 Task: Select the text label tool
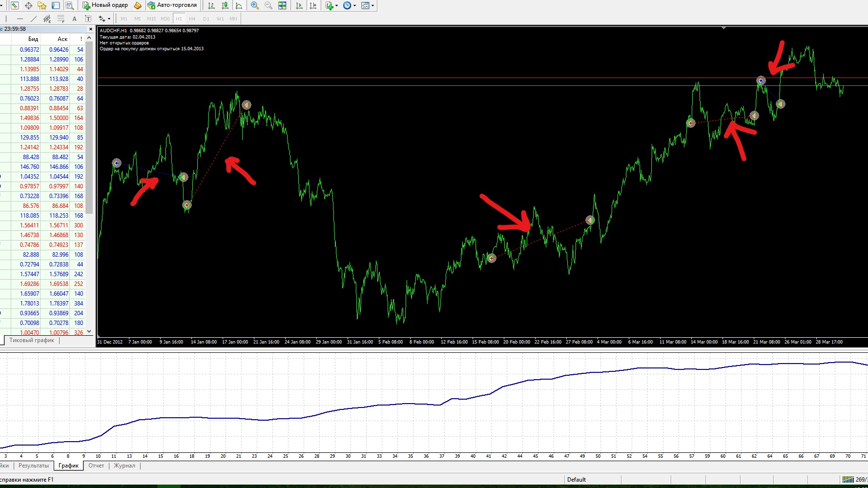point(88,19)
